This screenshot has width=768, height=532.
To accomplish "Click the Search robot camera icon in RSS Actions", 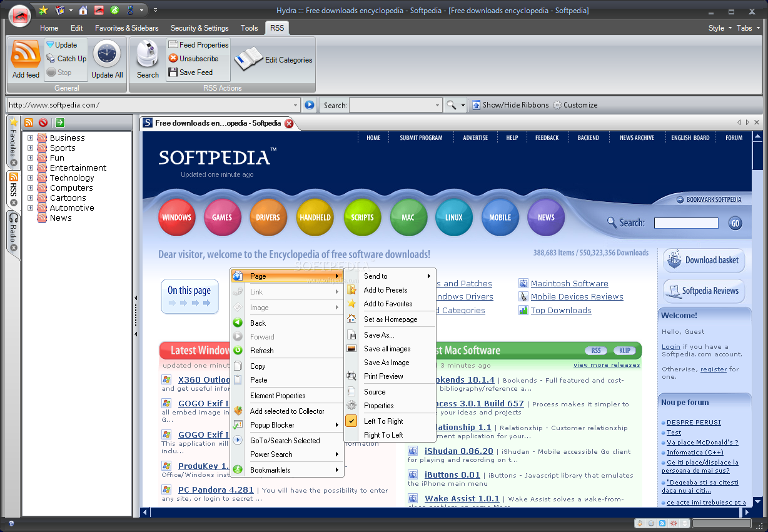I will tap(148, 54).
